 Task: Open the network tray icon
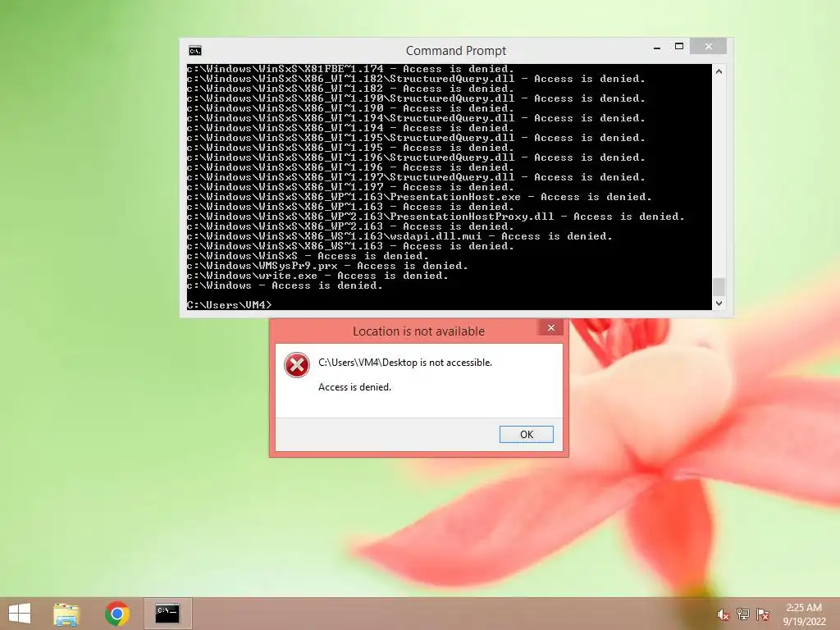[x=743, y=614]
